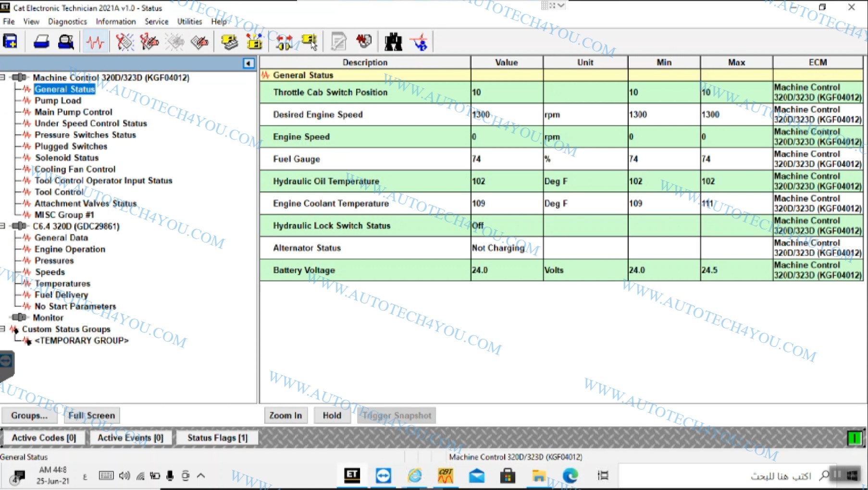Click the binoculars icon in toolbar
Image resolution: width=868 pixels, height=490 pixels.
click(x=393, y=42)
